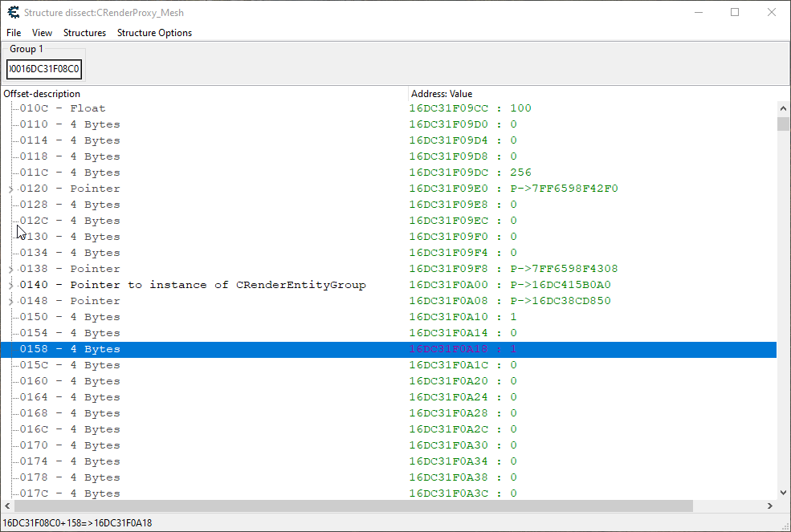Maximize the Structure dissect window

(x=734, y=12)
